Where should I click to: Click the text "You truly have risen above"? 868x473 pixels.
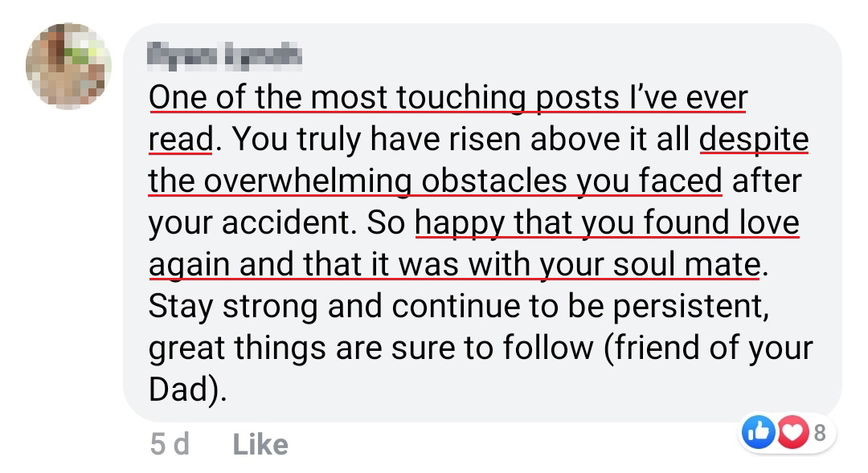pos(404,140)
